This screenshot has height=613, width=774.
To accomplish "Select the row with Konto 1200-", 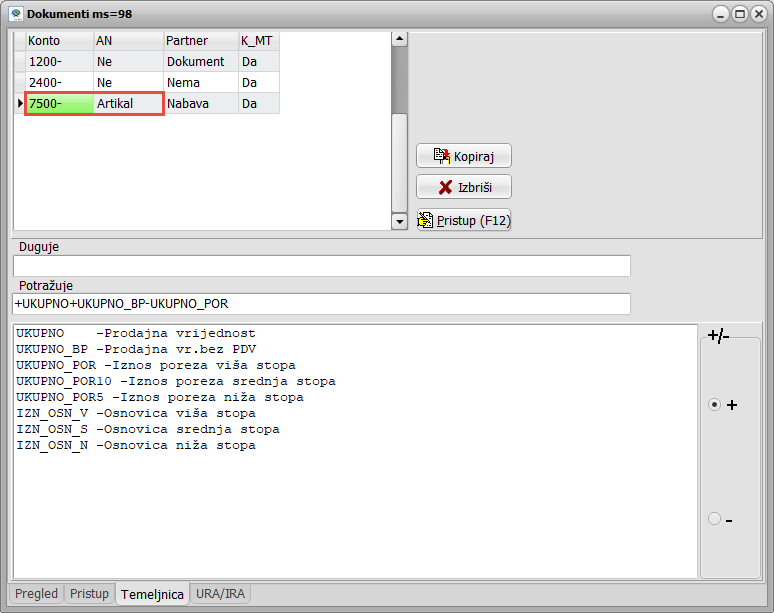I will [x=58, y=62].
